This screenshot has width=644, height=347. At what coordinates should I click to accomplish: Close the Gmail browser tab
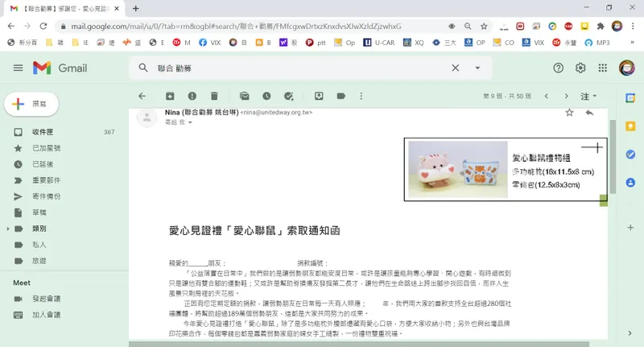pyautogui.click(x=117, y=8)
